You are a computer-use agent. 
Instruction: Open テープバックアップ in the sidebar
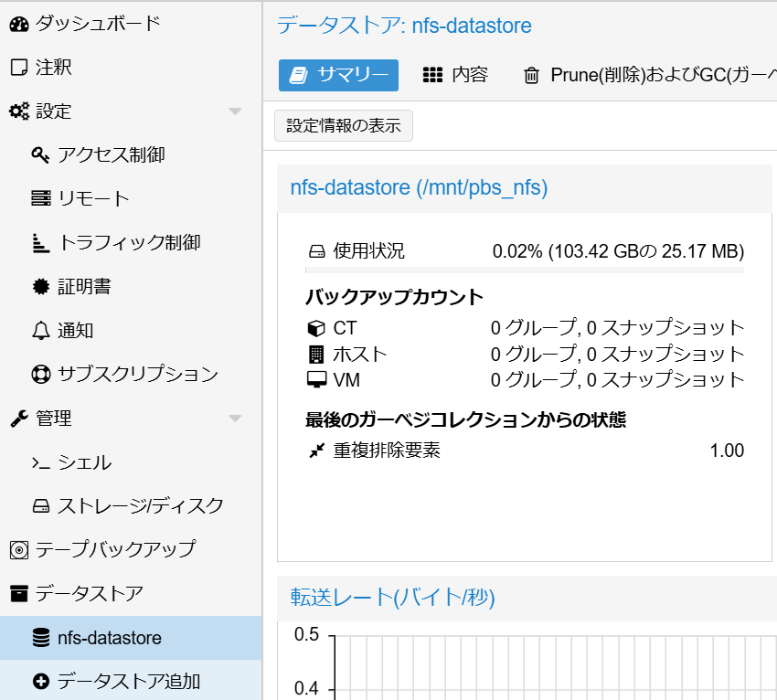click(x=131, y=550)
